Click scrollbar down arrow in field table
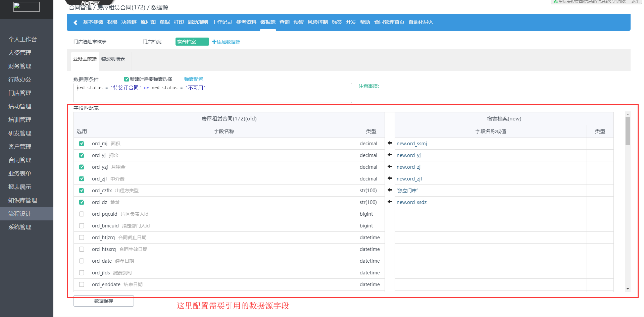 tap(628, 289)
